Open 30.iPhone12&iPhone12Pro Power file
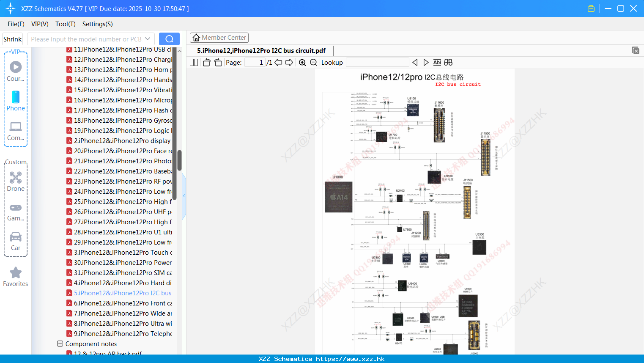Image resolution: width=644 pixels, height=363 pixels. point(119,263)
